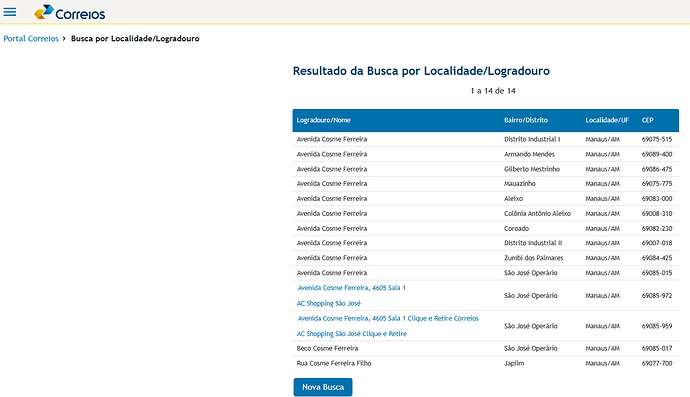This screenshot has height=397, width=690.
Task: Click the Correios logo
Action: point(70,12)
